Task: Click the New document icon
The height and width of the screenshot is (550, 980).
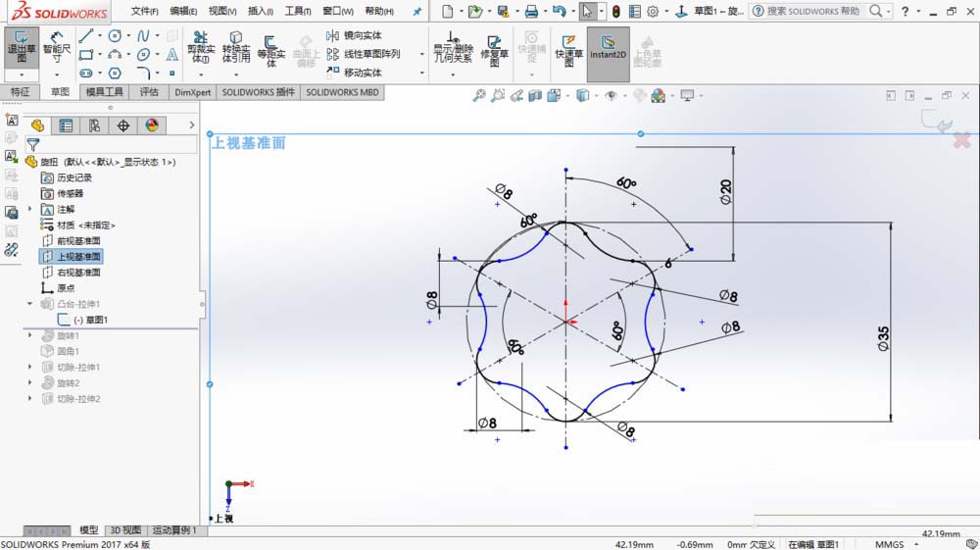Action: [447, 11]
